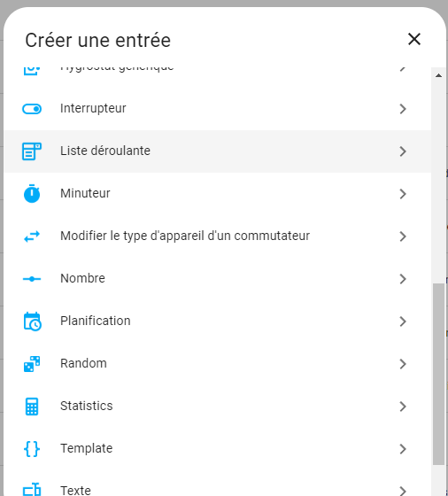Open Modifier le type d'appareil d'un commutateur
This screenshot has width=448, height=496.
coord(218,236)
